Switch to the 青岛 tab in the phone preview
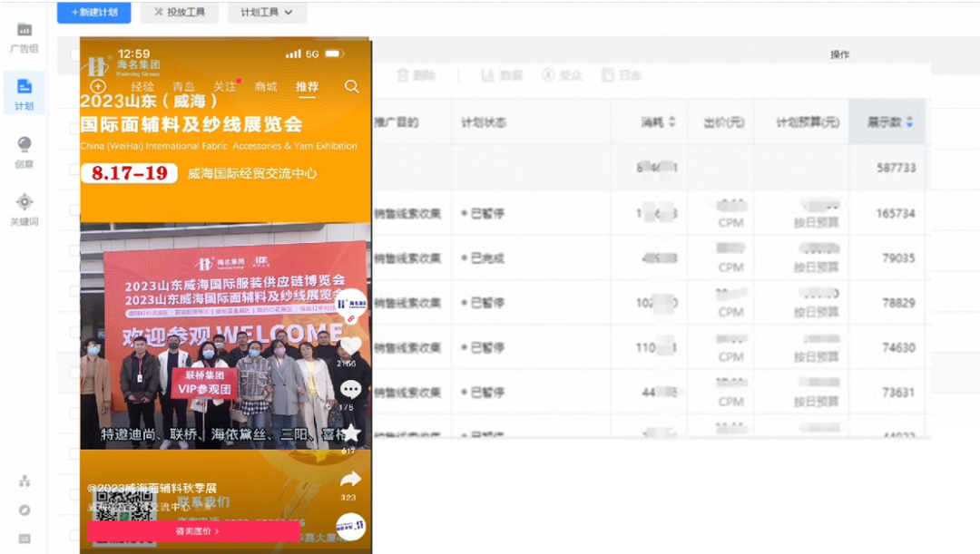The height and width of the screenshot is (554, 980). click(183, 87)
